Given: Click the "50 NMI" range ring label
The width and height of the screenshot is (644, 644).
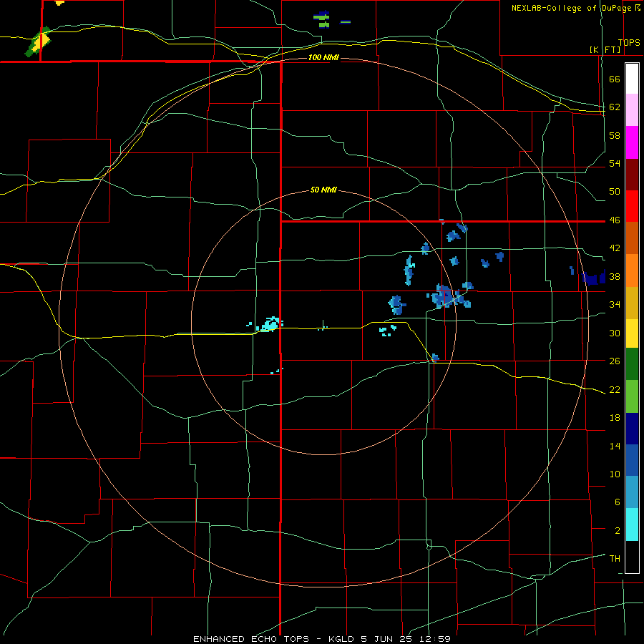Looking at the screenshot, I should 323,190.
